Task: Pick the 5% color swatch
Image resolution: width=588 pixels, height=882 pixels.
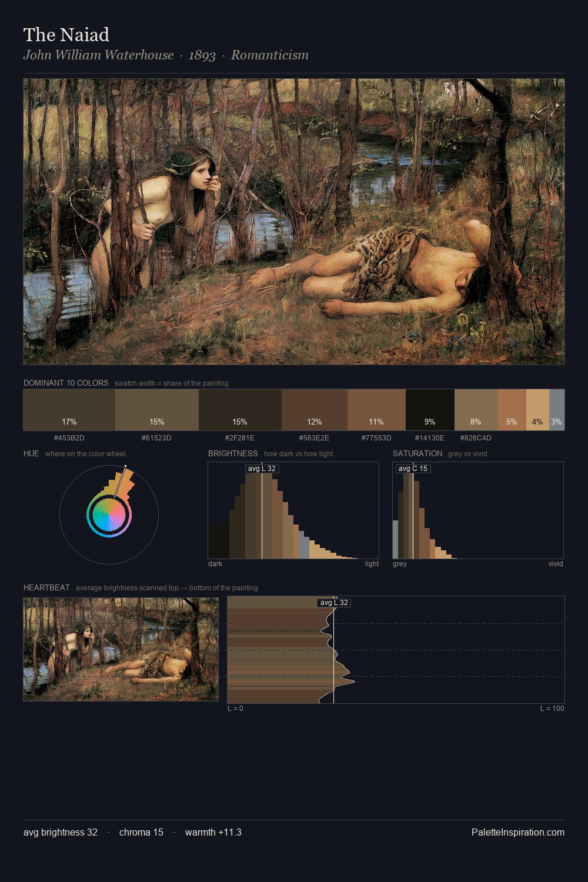Action: (512, 410)
